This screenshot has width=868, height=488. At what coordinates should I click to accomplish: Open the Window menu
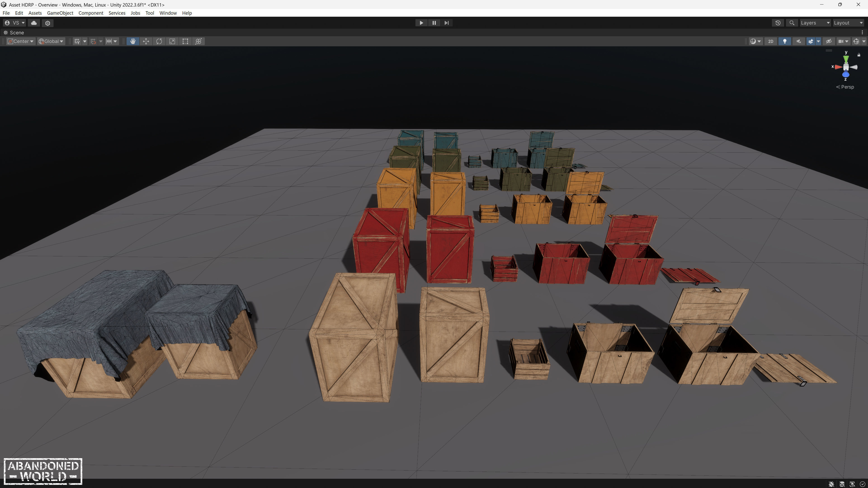pos(168,13)
